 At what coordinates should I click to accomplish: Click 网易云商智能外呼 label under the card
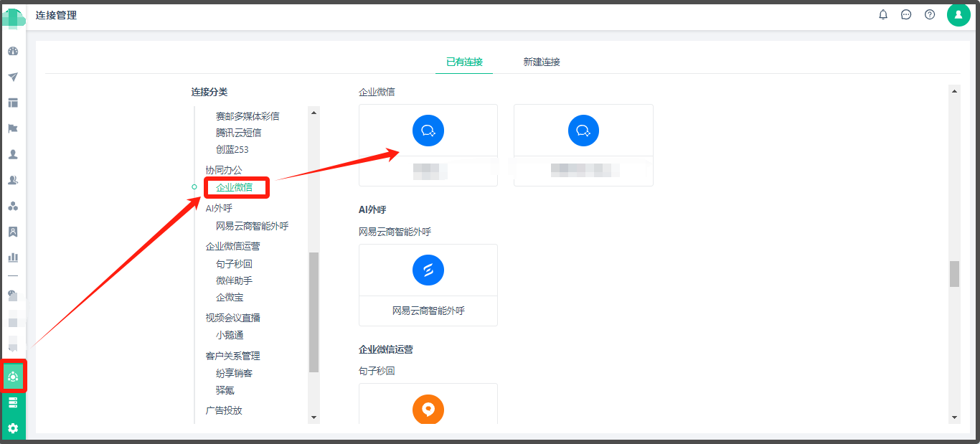(428, 311)
